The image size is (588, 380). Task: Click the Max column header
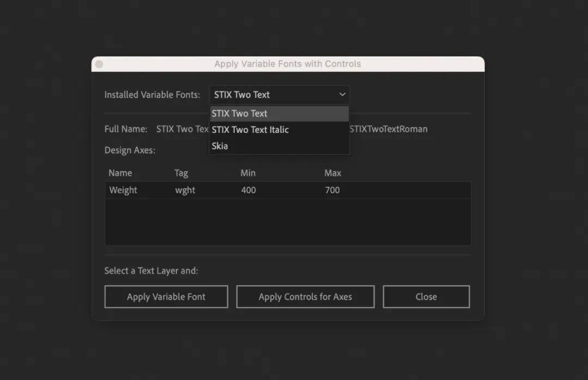(x=333, y=173)
